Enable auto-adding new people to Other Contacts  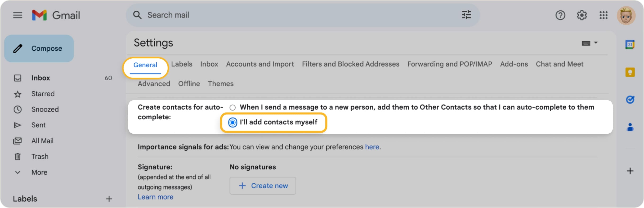pos(233,107)
